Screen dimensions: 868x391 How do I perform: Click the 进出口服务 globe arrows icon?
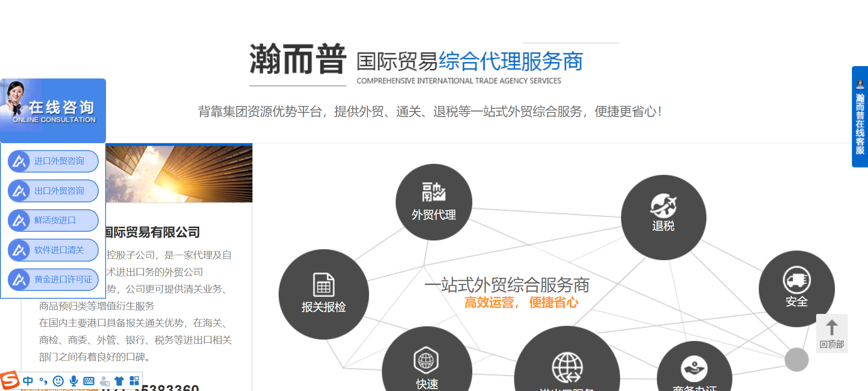point(567,367)
